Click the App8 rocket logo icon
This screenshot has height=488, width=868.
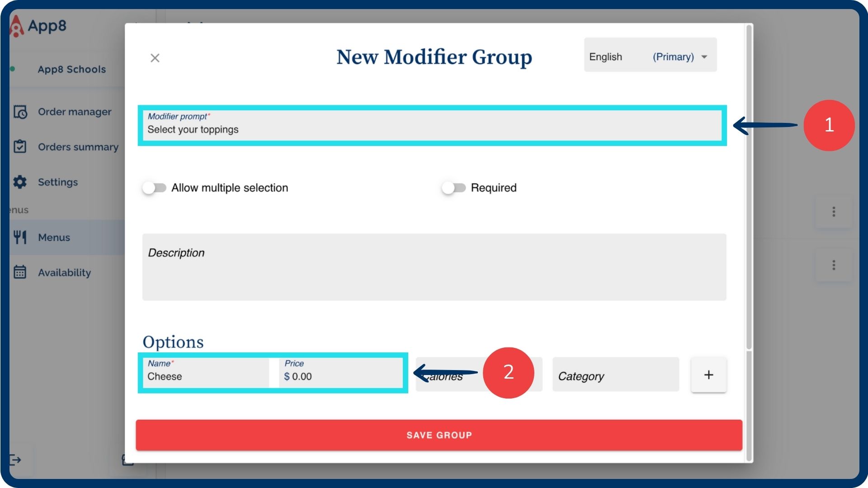point(16,26)
